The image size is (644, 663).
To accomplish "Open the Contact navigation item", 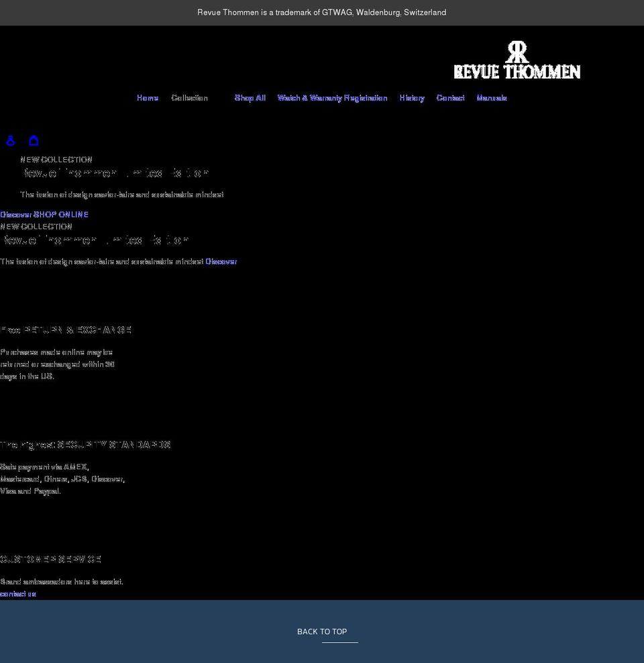I will tap(450, 98).
